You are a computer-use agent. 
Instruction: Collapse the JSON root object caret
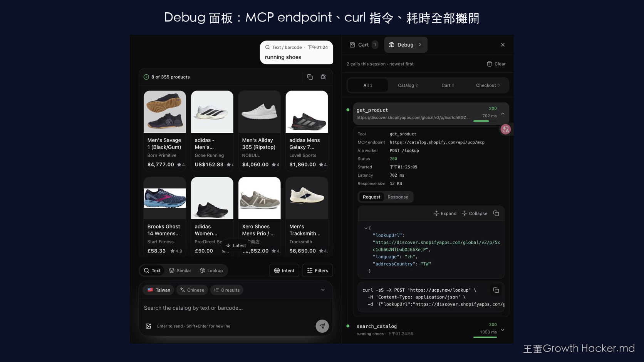point(366,228)
